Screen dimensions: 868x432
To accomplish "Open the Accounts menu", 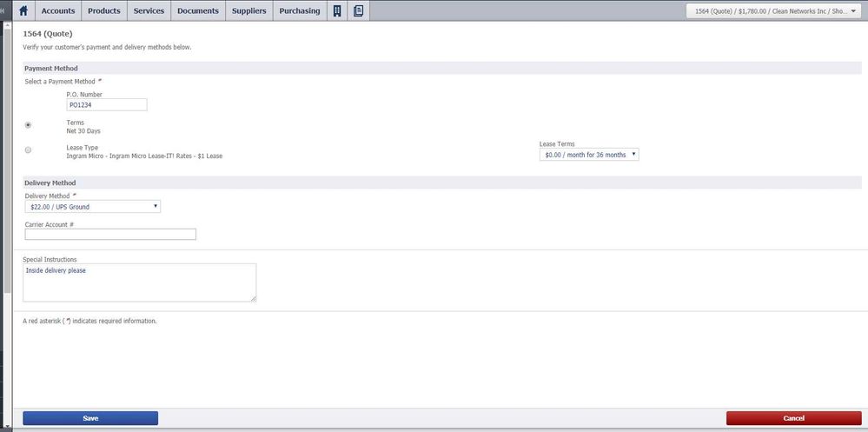I will (x=58, y=10).
